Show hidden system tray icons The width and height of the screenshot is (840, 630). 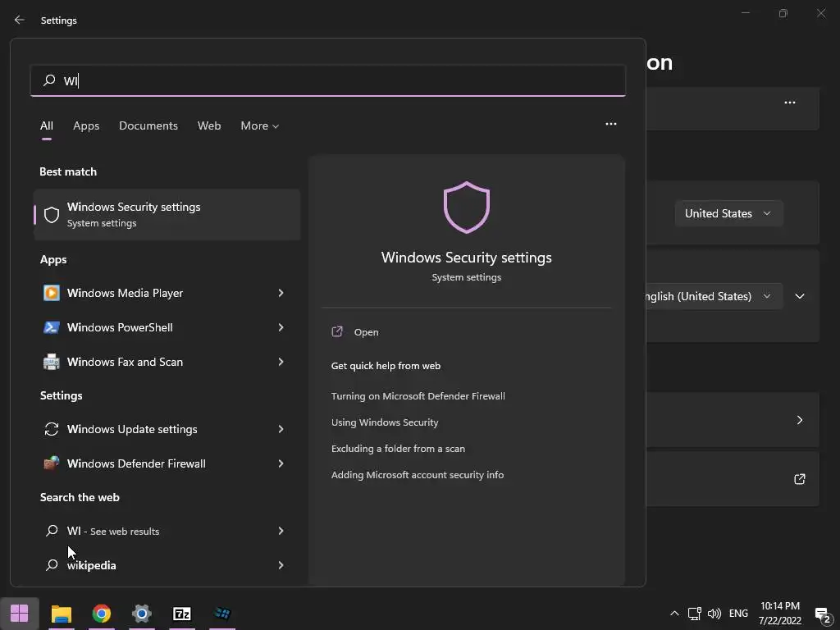[x=674, y=614]
